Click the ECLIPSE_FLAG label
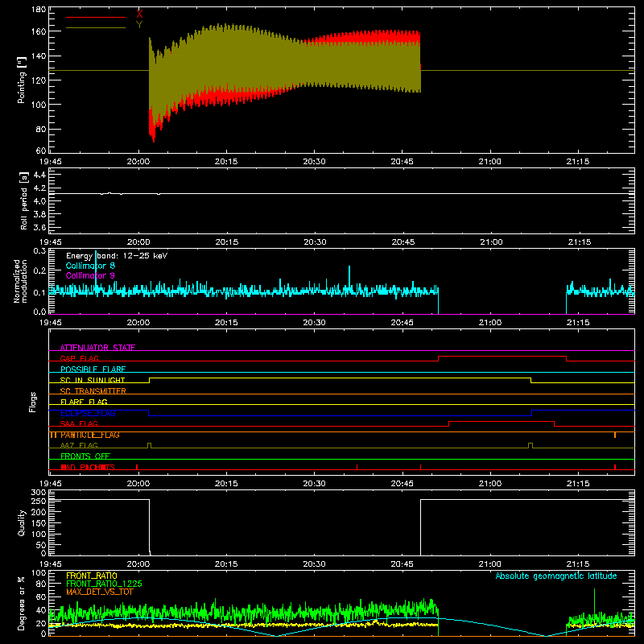The image size is (644, 644). 88,413
